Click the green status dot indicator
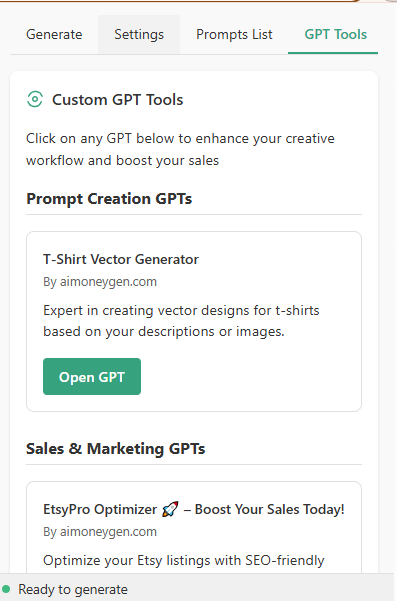This screenshot has width=397, height=601. [6, 589]
